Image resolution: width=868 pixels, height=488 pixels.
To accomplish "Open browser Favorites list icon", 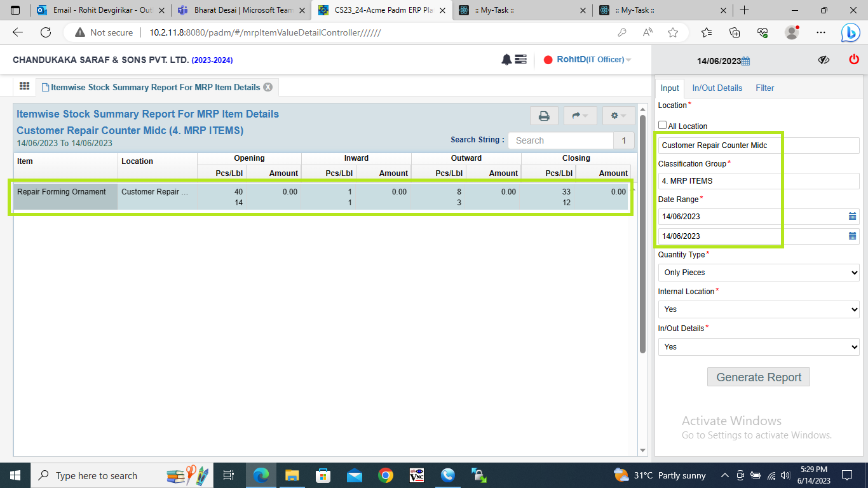I will pyautogui.click(x=707, y=32).
